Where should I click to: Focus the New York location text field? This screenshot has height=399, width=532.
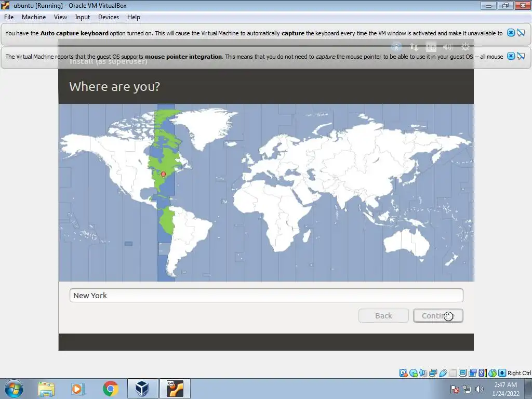pyautogui.click(x=267, y=295)
